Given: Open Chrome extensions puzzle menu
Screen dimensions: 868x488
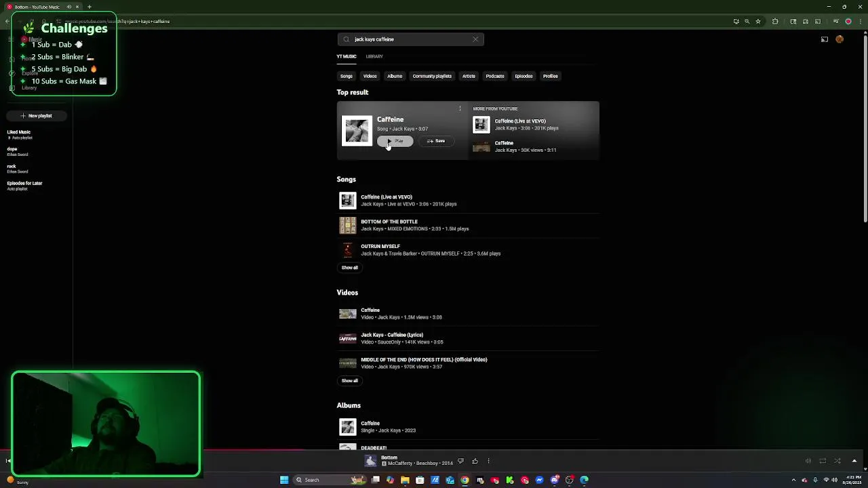Looking at the screenshot, I should pos(775,21).
